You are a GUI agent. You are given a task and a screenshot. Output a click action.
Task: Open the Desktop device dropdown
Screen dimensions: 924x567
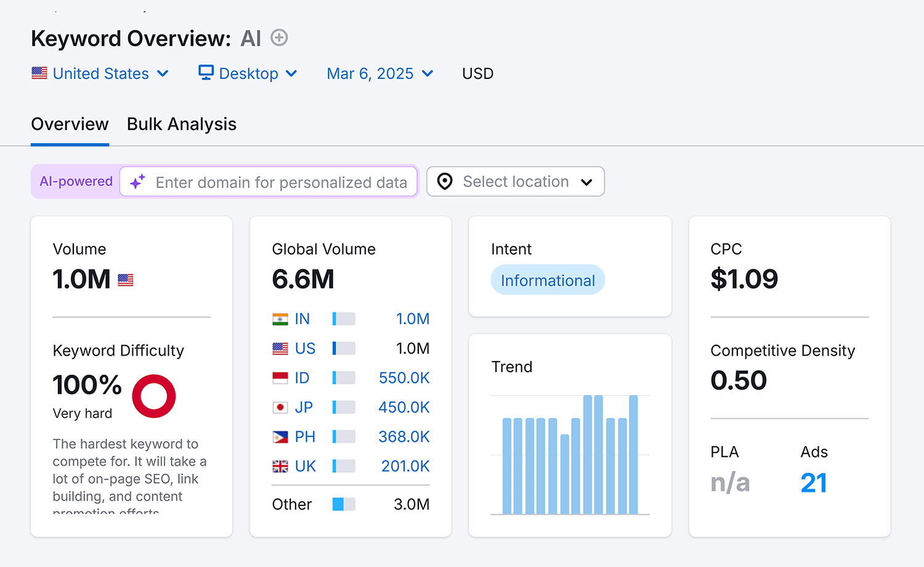click(x=248, y=73)
